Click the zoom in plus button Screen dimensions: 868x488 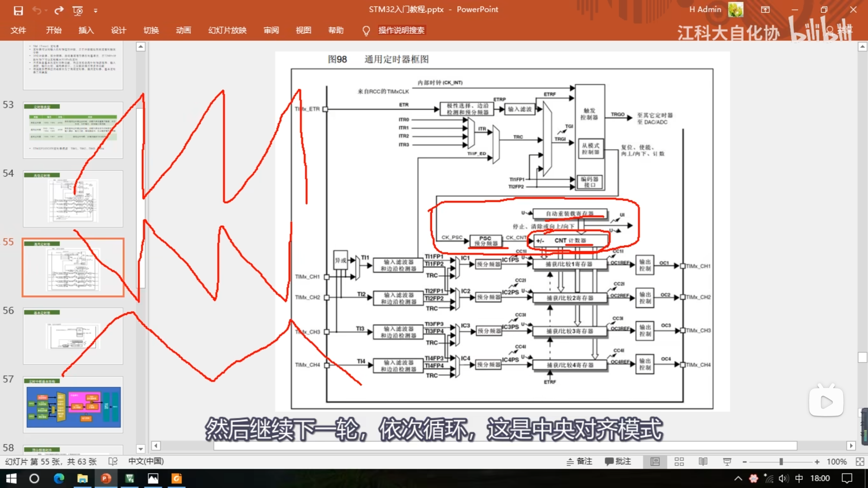click(817, 462)
